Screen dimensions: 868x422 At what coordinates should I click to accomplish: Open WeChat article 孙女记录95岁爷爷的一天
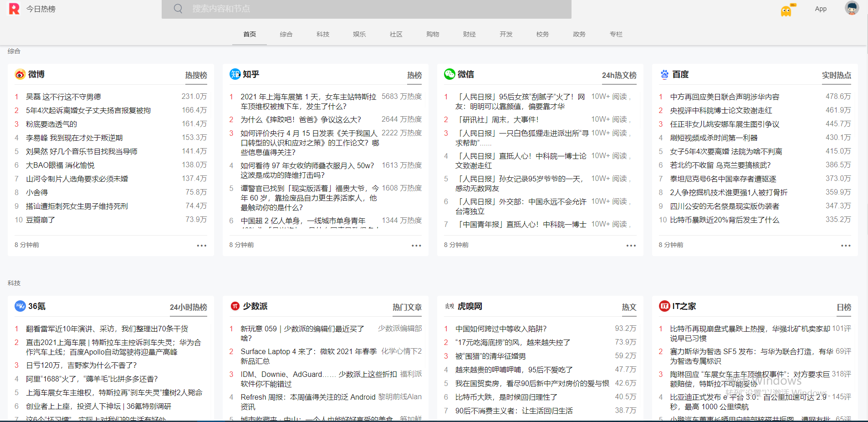click(x=521, y=183)
